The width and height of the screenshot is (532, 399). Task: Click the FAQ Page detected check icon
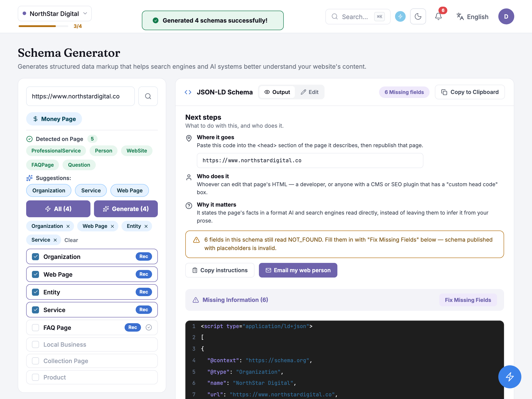(x=149, y=327)
